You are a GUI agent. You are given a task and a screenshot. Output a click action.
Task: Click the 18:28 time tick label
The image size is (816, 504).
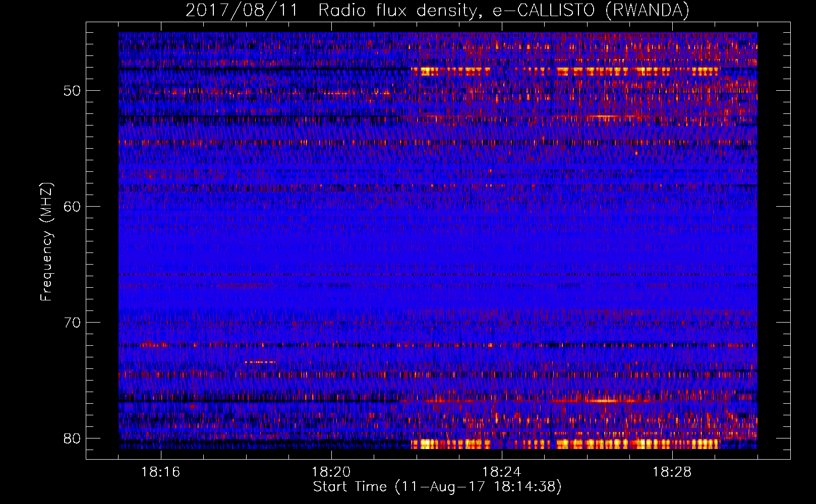672,472
